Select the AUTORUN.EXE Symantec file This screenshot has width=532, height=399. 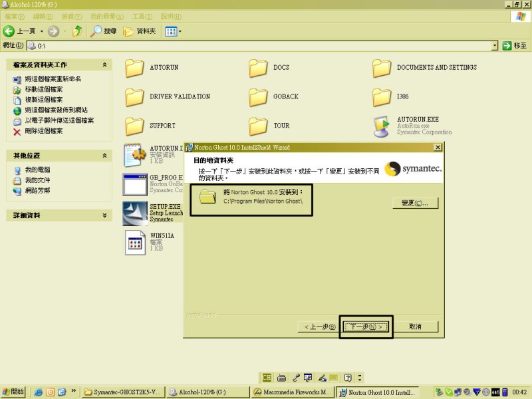pyautogui.click(x=412, y=126)
